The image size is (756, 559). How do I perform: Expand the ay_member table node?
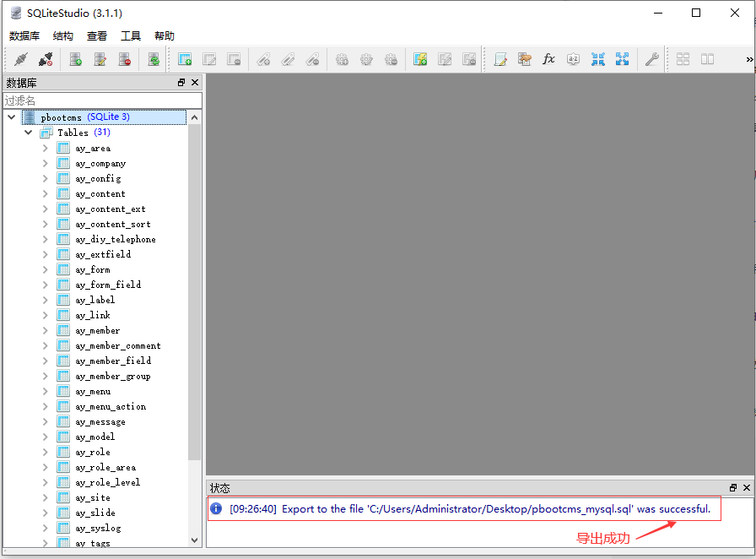pyautogui.click(x=46, y=330)
